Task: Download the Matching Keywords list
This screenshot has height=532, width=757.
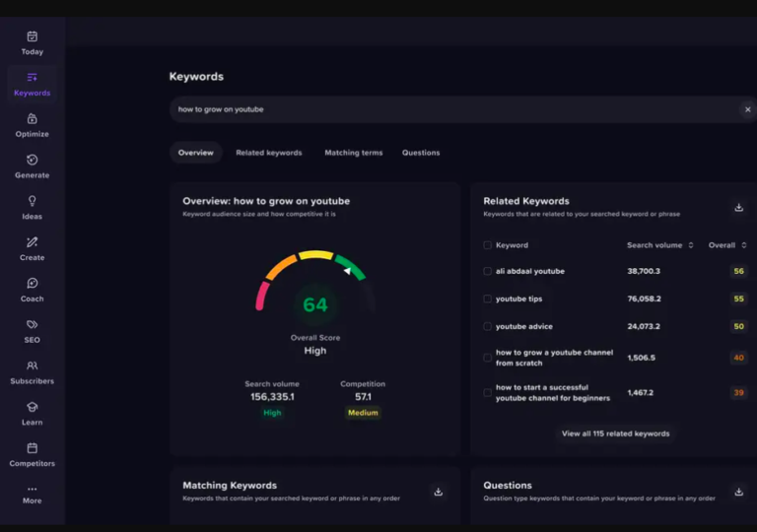Action: 438,492
